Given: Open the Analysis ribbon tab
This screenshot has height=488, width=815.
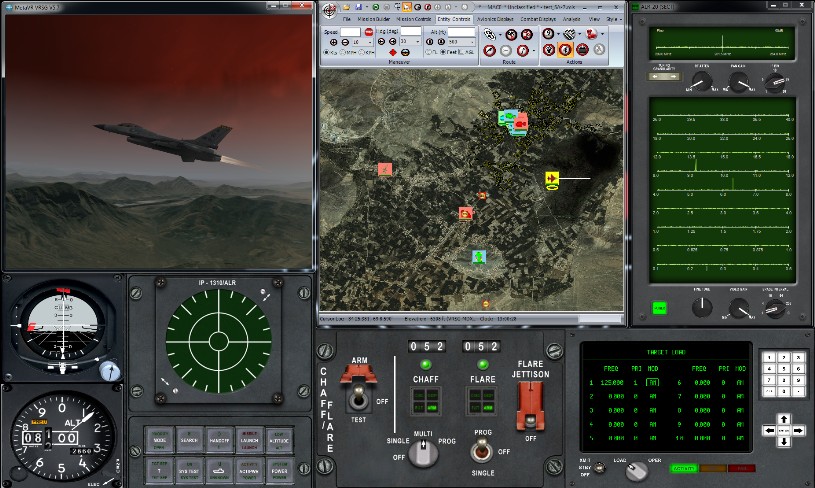Looking at the screenshot, I should pos(572,19).
